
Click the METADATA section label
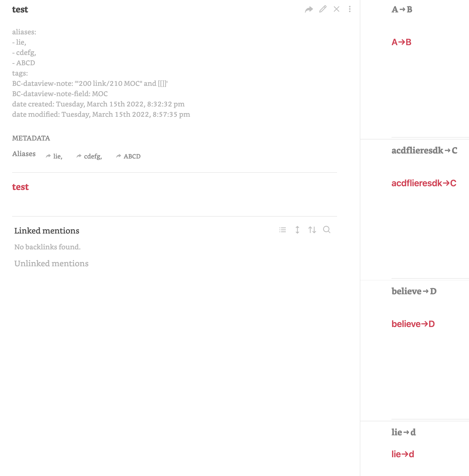pyautogui.click(x=31, y=138)
